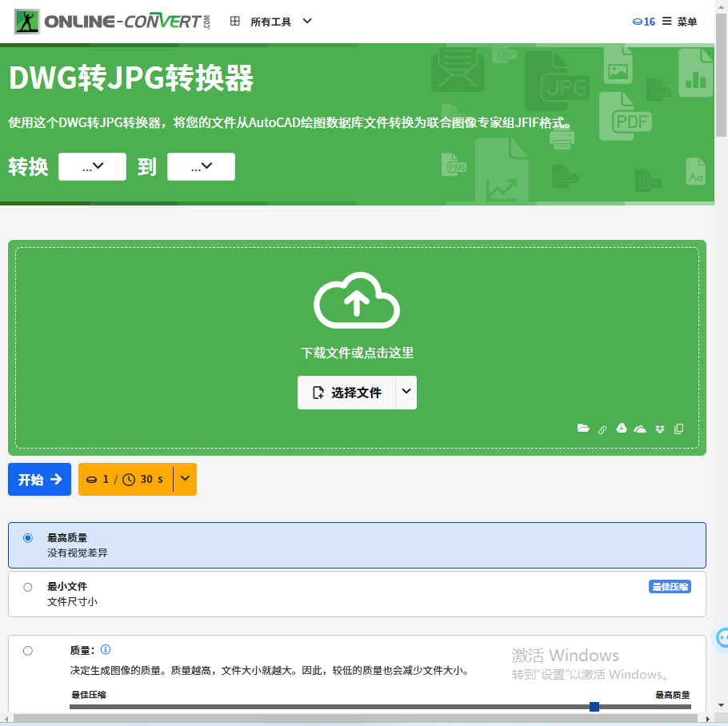Open the source format dropdown after 转换
This screenshot has width=728, height=726.
tap(92, 166)
